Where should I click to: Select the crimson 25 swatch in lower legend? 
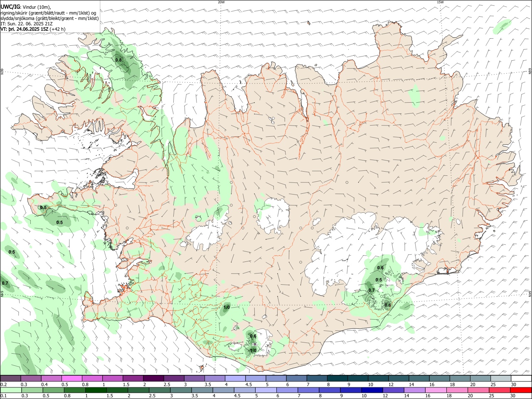[500, 390]
